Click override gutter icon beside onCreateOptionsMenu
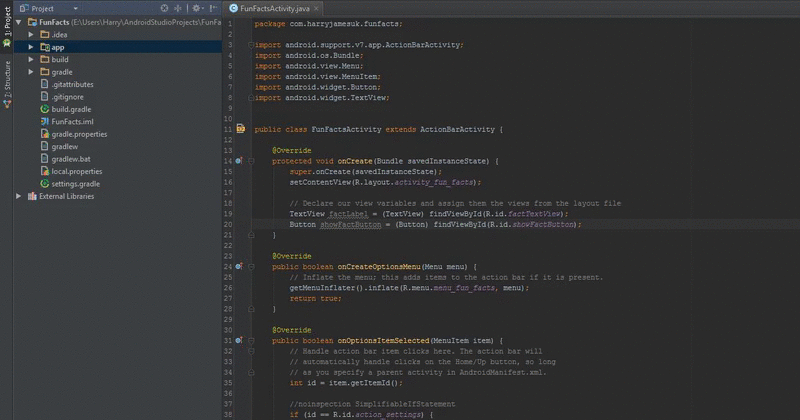Image resolution: width=800 pixels, height=420 pixels. 239,266
